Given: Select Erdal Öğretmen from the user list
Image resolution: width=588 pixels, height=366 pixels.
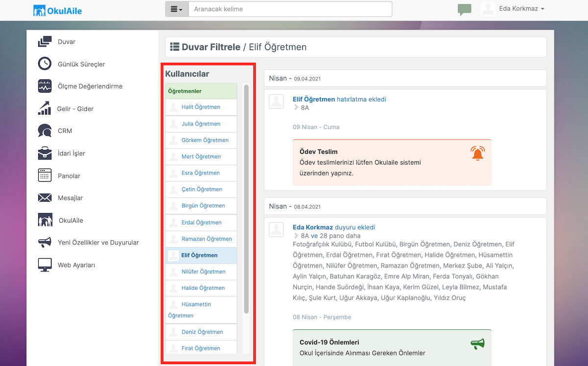Looking at the screenshot, I should click(x=201, y=222).
